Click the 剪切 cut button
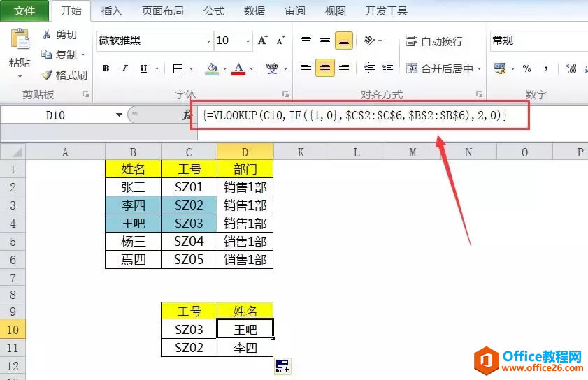The height and width of the screenshot is (380, 588). point(59,35)
